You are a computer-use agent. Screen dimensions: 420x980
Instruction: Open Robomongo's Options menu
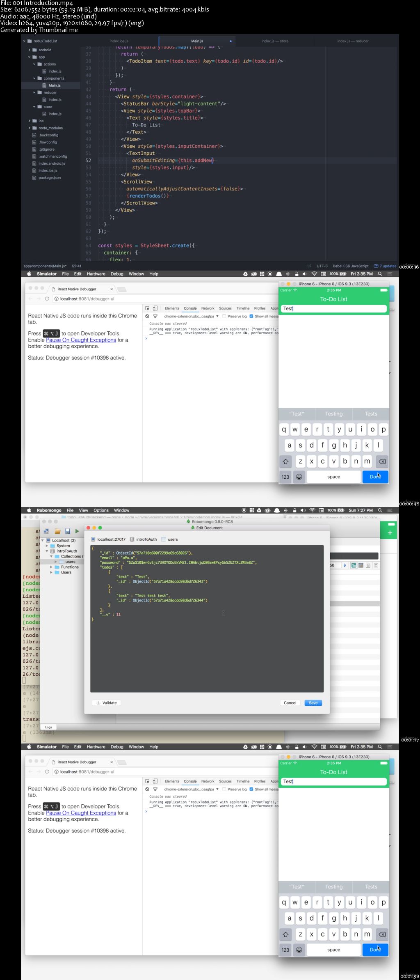[101, 510]
